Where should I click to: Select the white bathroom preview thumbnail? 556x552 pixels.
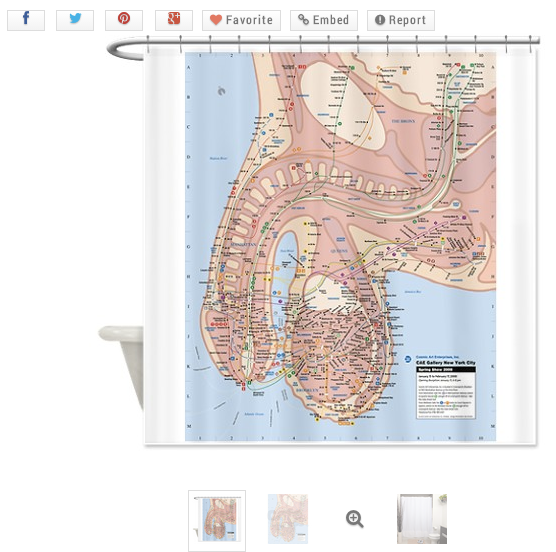point(422,519)
